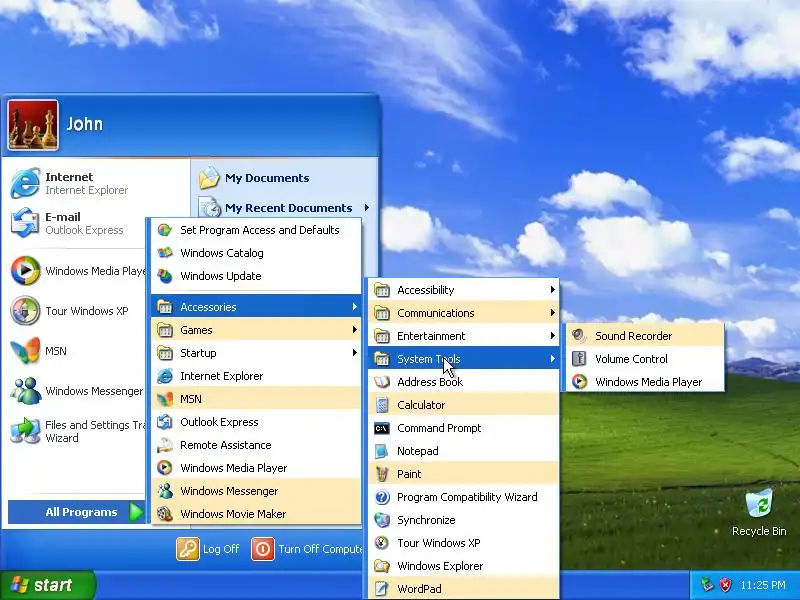Click the Windows Explorer icon in Accessories
The image size is (800, 600).
382,566
